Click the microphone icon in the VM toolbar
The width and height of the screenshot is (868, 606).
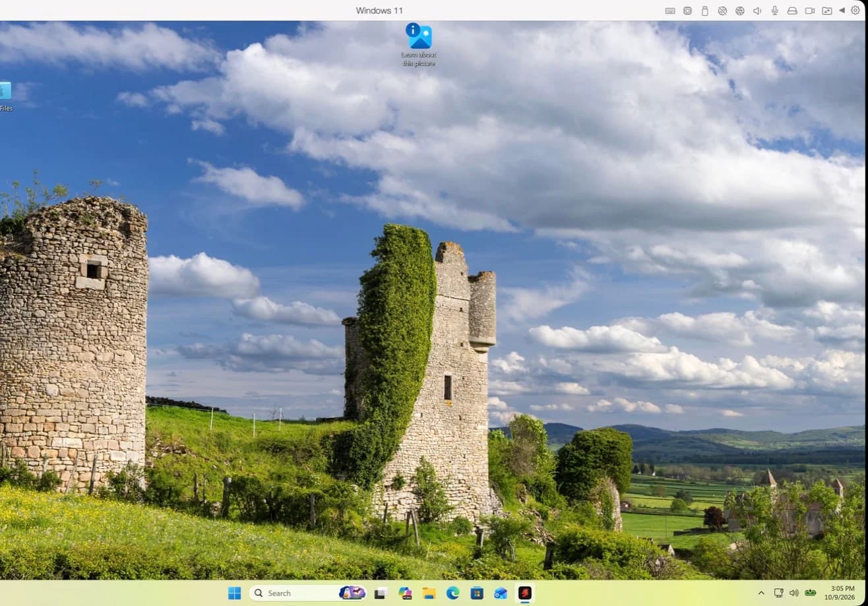[775, 11]
